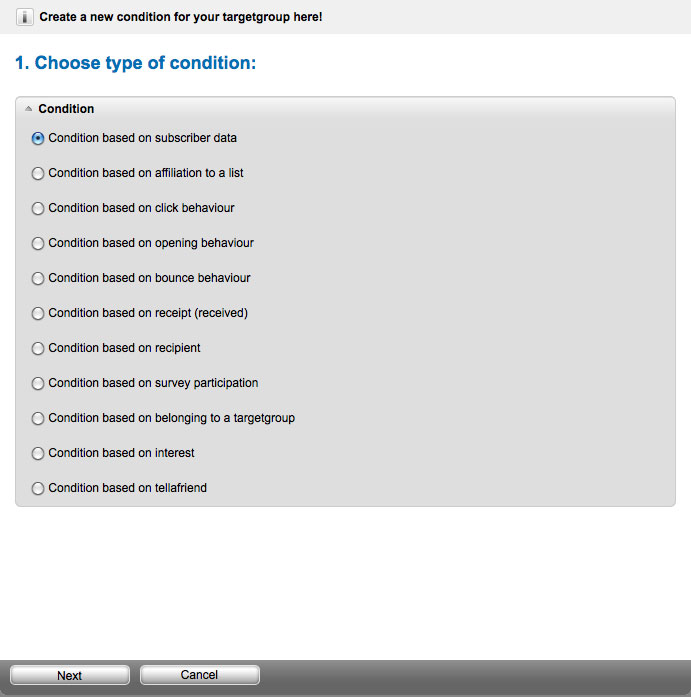Viewport: 691px width, 697px height.
Task: Click the 'Condition based on tellafriend' label text
Action: [x=128, y=488]
